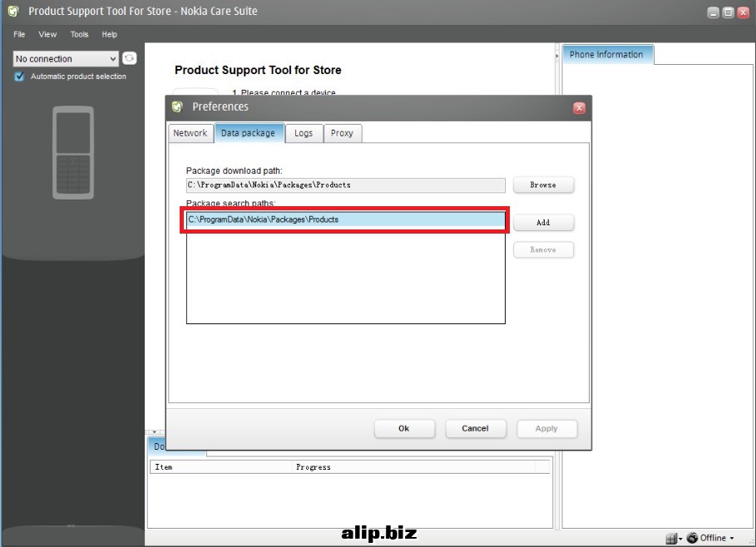Confirm preferences with Ok button
Image resolution: width=756 pixels, height=547 pixels.
[404, 428]
